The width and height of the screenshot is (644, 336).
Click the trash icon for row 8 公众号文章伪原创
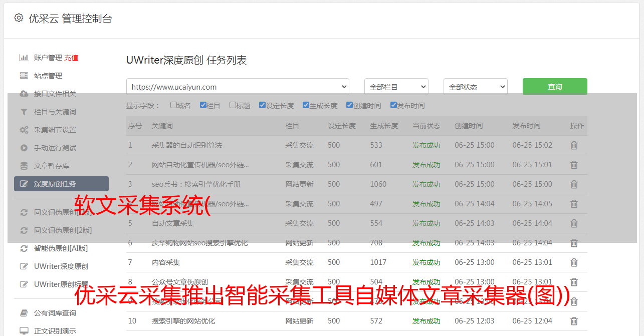point(574,282)
